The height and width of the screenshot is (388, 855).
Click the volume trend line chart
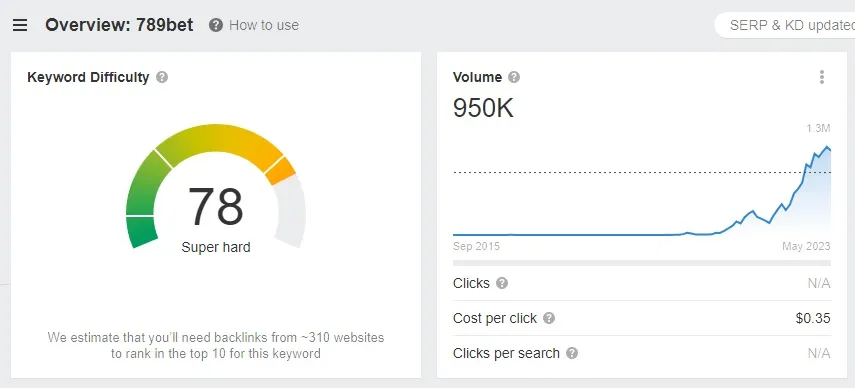coord(642,191)
